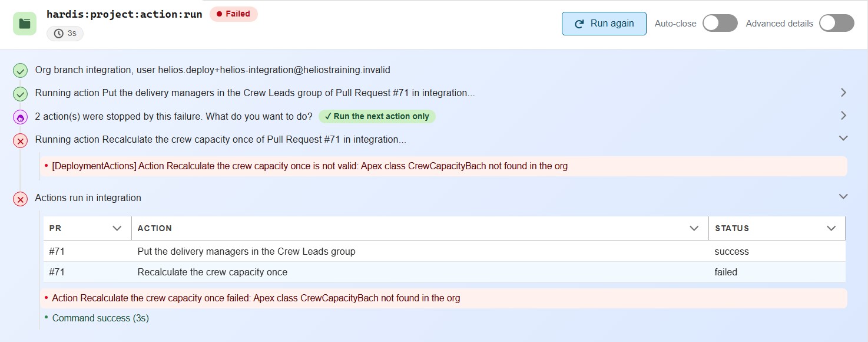The image size is (868, 342).
Task: Click the Run the next action only badge
Action: tap(377, 116)
